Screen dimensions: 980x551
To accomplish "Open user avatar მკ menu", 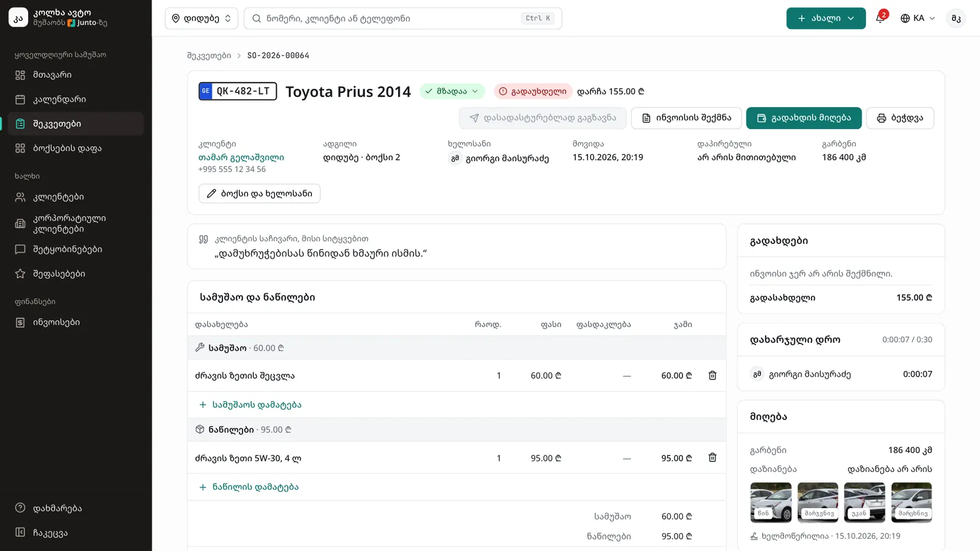I will point(956,18).
